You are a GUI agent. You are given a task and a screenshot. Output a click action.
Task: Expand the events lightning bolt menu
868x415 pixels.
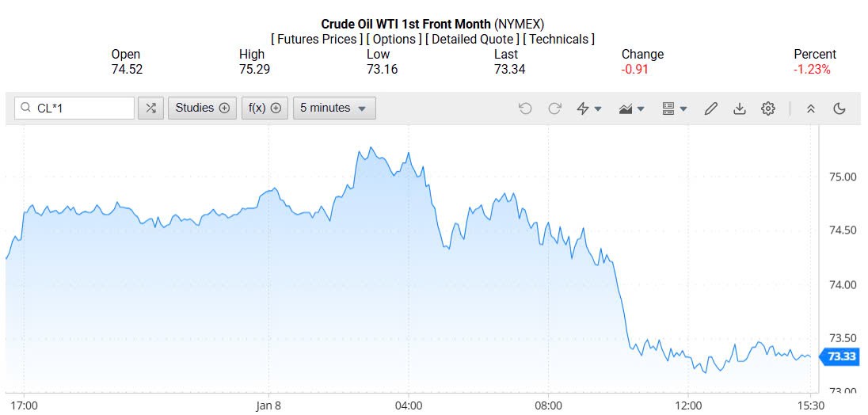click(588, 109)
